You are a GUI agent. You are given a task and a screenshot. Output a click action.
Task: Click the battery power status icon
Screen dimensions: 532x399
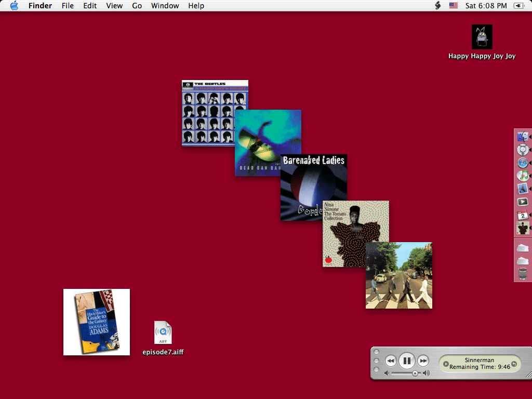[519, 5]
